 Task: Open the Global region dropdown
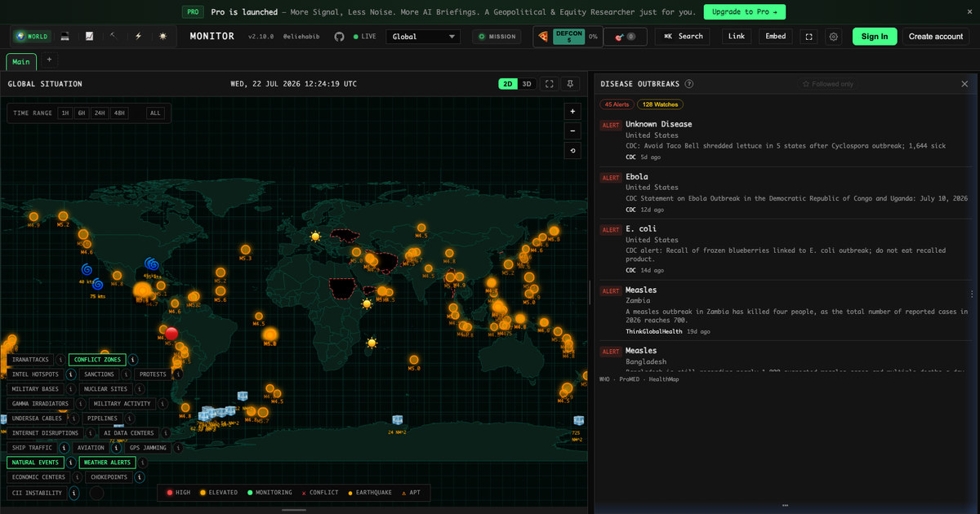click(x=423, y=37)
